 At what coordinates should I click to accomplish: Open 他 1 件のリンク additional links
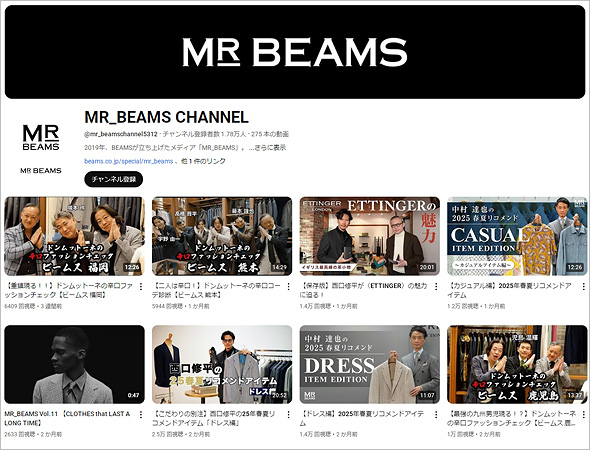(203, 161)
